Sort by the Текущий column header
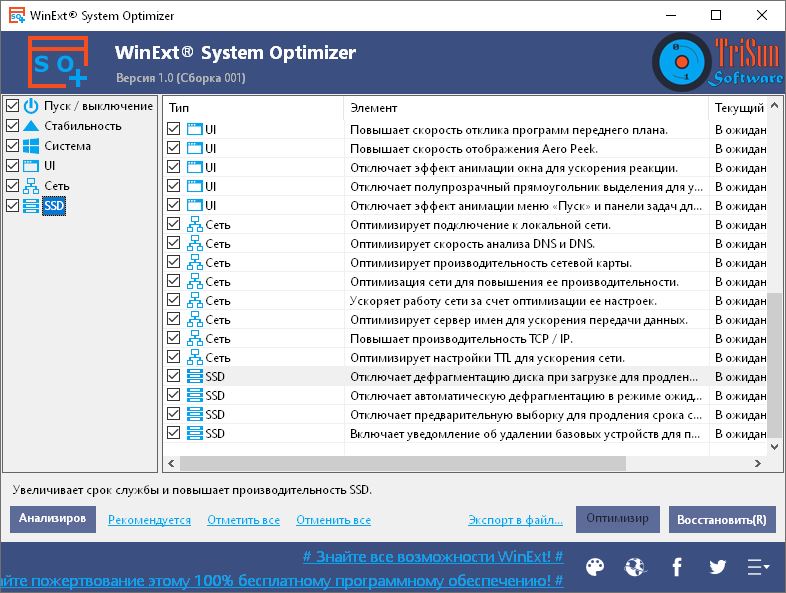Screen dimensions: 786x593 coord(738,108)
